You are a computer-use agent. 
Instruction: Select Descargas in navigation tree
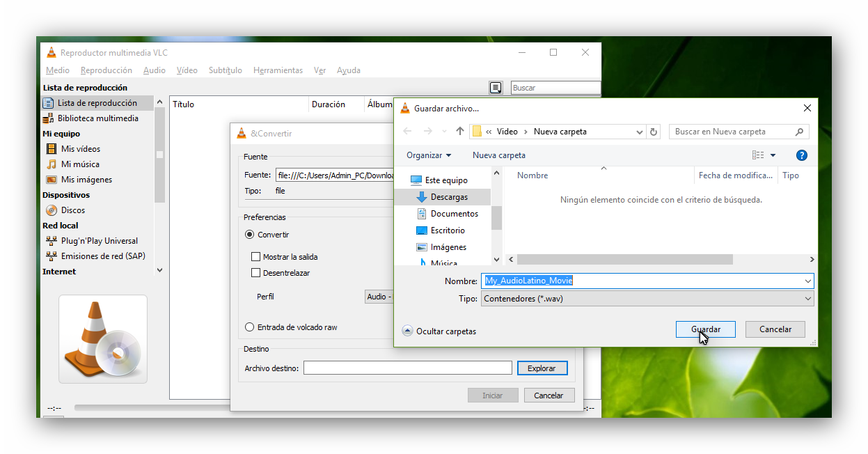(449, 197)
